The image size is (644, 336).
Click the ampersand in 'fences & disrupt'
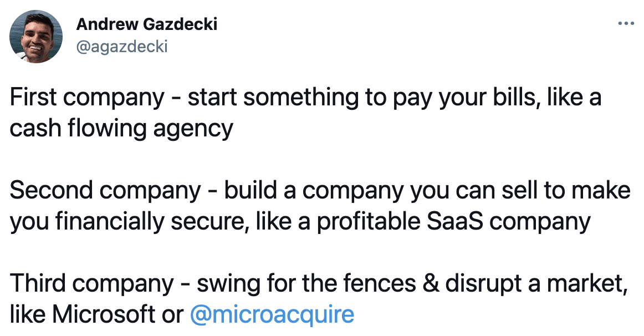[431, 284]
